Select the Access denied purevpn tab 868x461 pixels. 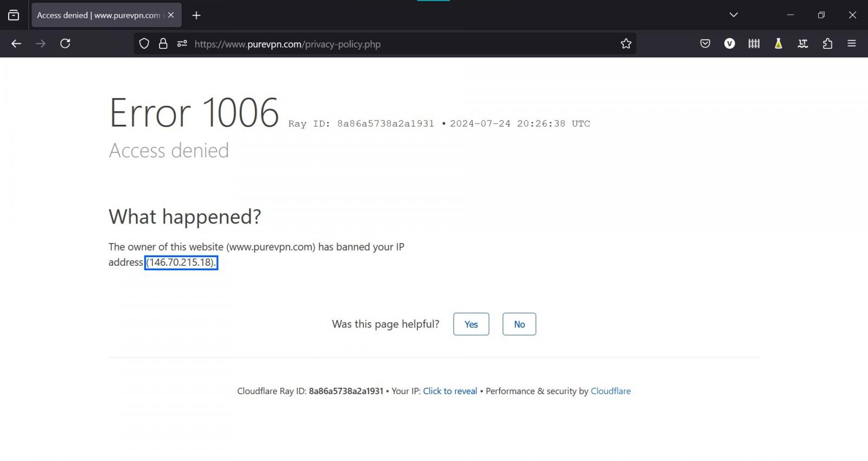pos(98,15)
